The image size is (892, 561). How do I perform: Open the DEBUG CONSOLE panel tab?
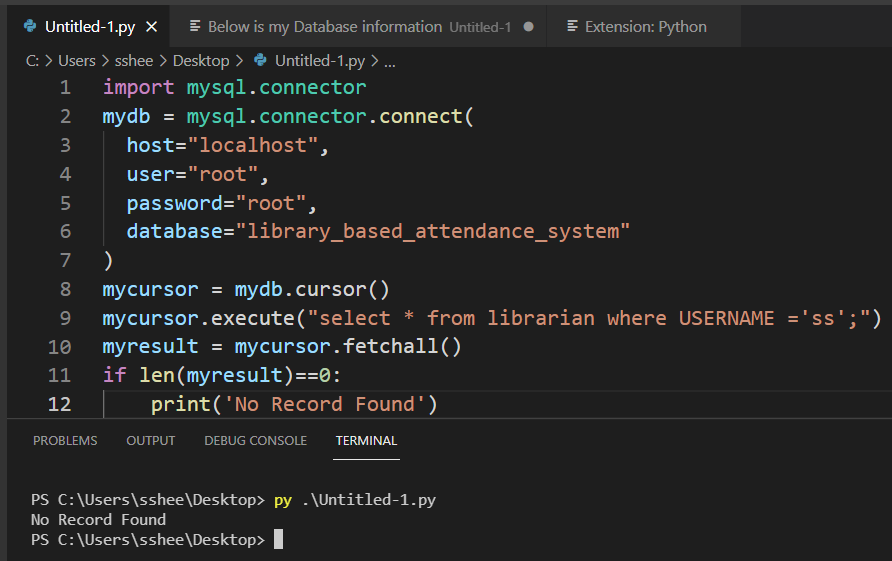coord(255,441)
